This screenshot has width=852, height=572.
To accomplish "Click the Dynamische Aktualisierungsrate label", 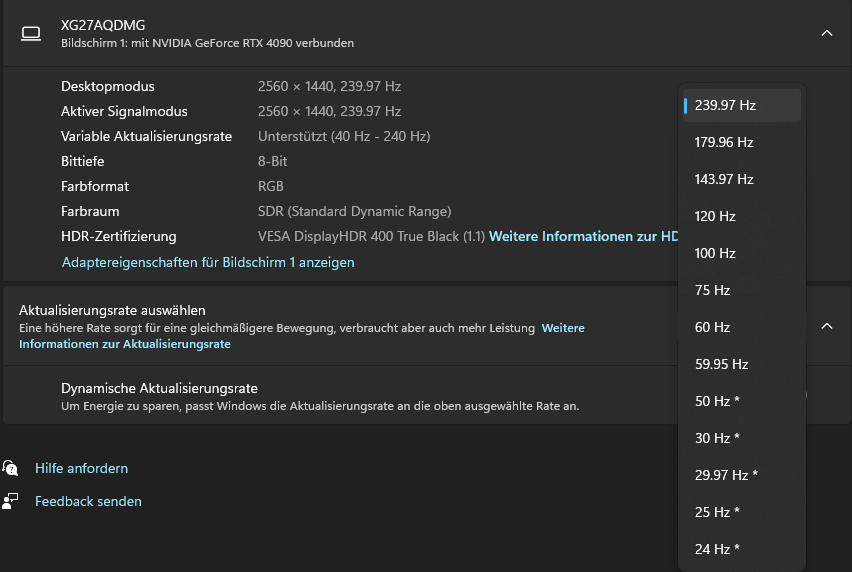I will (x=159, y=388).
